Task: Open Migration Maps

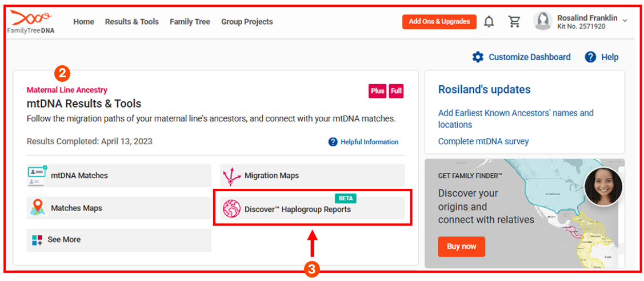Action: click(313, 176)
